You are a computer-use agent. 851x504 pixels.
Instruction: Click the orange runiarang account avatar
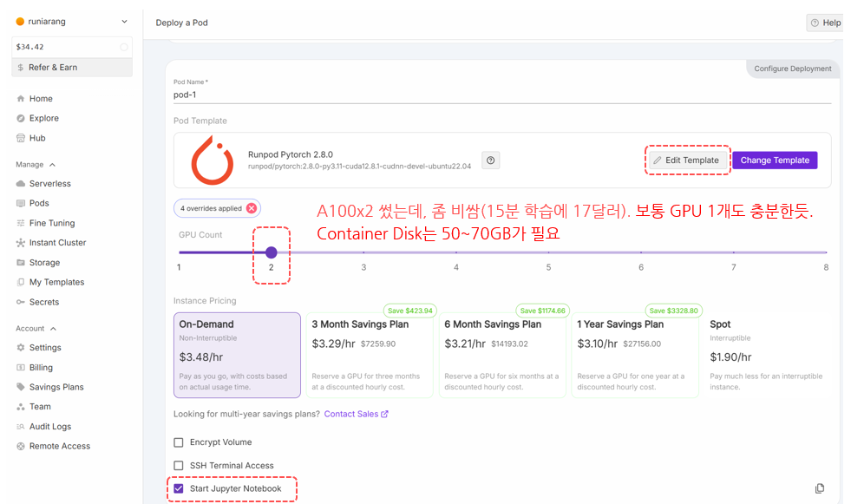20,22
